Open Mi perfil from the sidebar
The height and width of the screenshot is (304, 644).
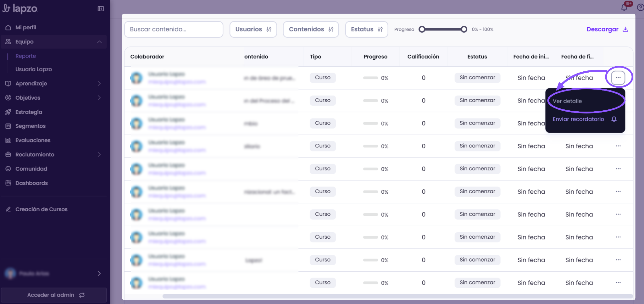pos(26,27)
